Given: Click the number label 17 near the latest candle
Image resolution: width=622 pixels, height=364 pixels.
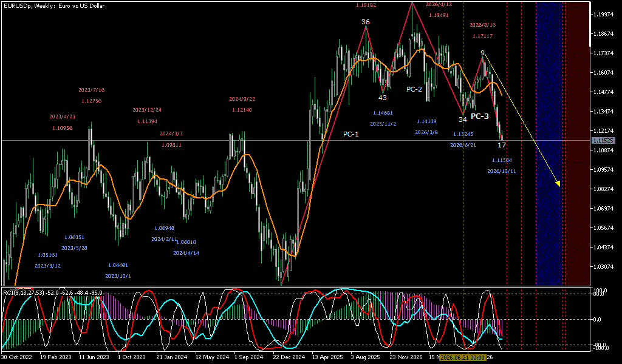Looking at the screenshot, I should coord(502,146).
